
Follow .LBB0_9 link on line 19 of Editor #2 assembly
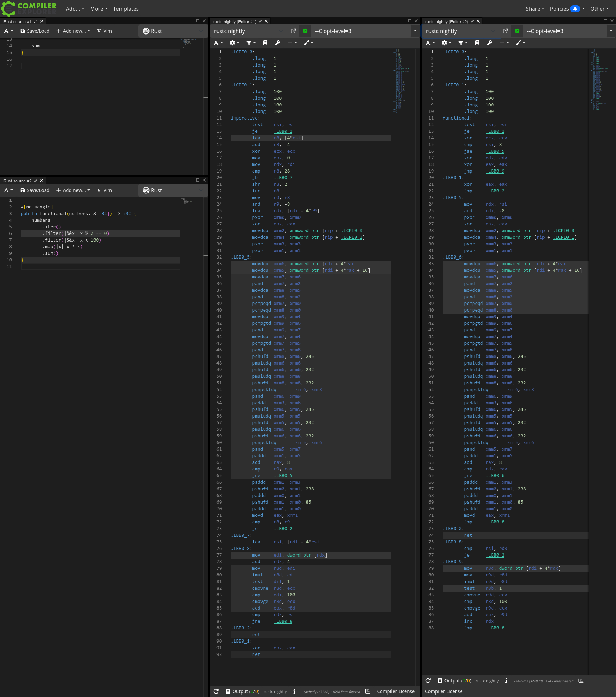click(x=495, y=171)
